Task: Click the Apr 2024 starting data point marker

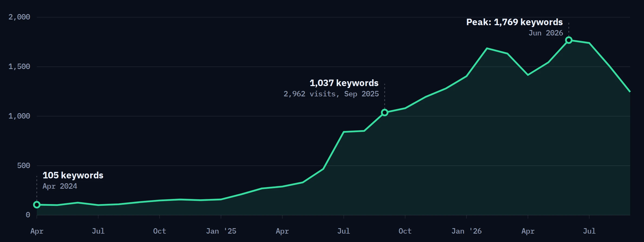Action: tap(37, 205)
